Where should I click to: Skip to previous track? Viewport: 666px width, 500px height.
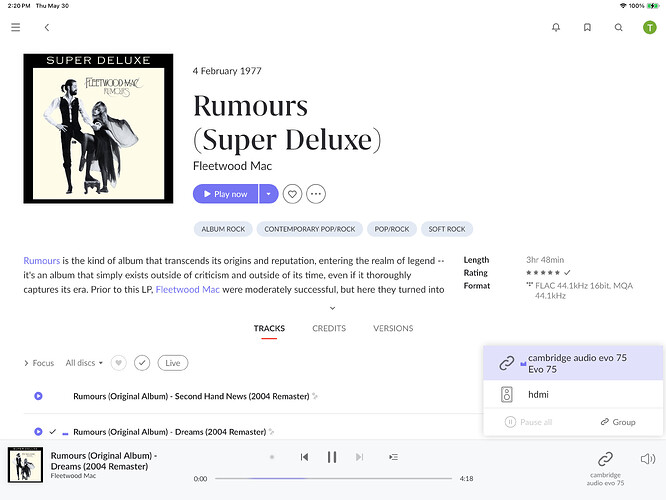[304, 457]
